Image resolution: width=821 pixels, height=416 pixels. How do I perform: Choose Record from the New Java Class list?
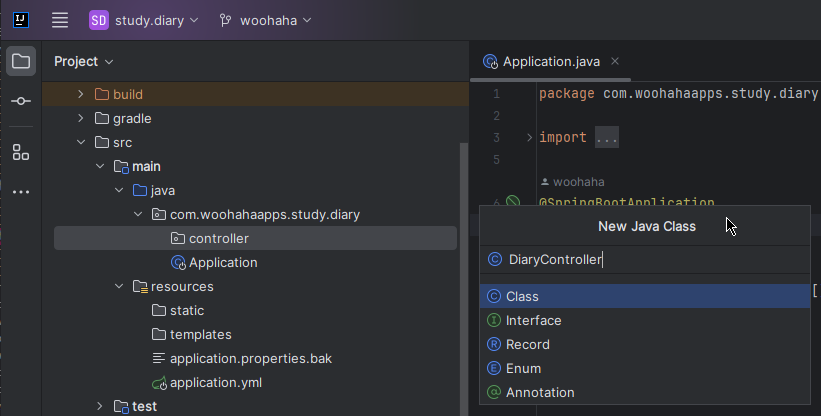527,344
